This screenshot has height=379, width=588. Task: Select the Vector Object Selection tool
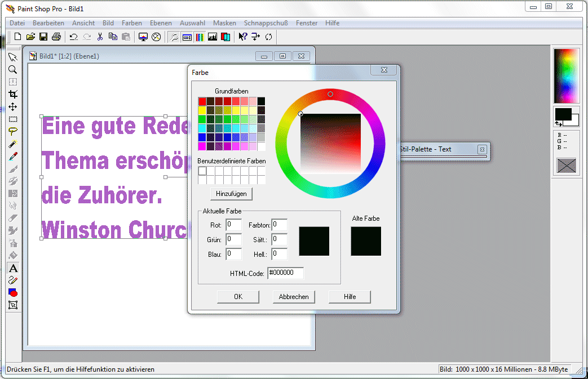[x=13, y=305]
